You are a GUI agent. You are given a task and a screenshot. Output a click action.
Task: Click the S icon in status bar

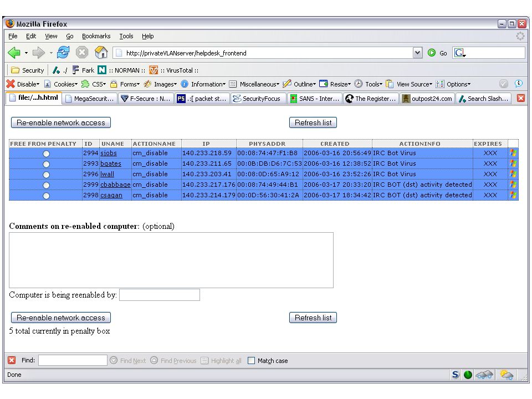pos(456,375)
